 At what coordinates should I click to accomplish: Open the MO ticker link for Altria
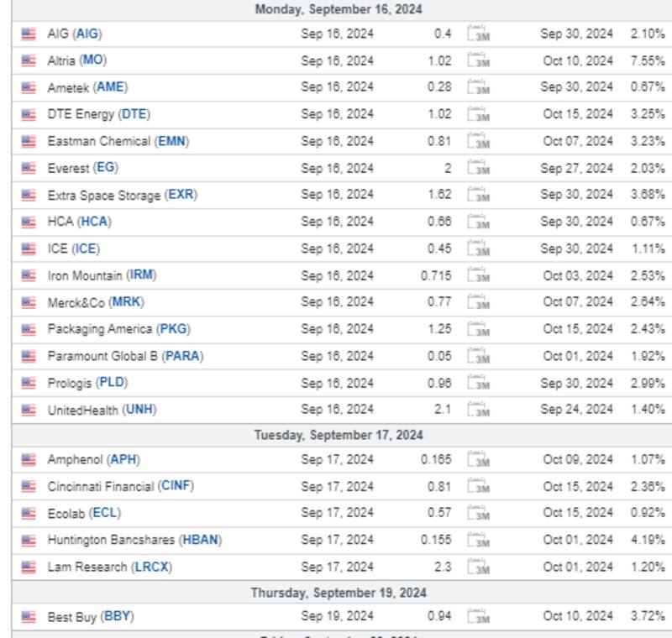click(x=93, y=60)
